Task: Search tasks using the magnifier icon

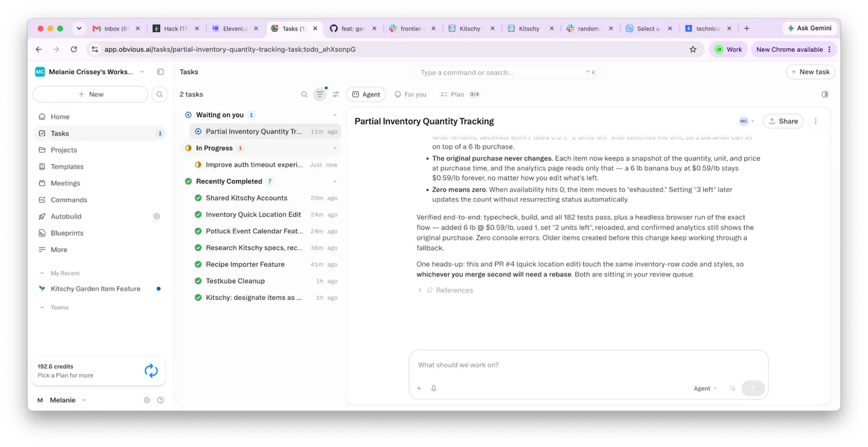Action: 304,94
